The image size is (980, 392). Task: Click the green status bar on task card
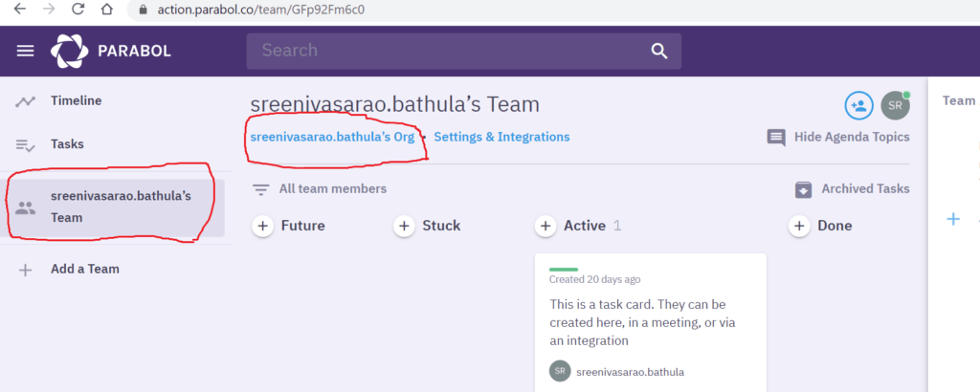click(563, 270)
